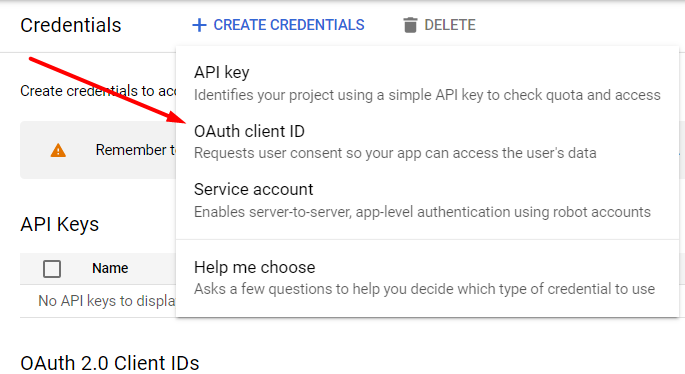
Task: Pick Service account from the dropdown
Action: (x=427, y=200)
